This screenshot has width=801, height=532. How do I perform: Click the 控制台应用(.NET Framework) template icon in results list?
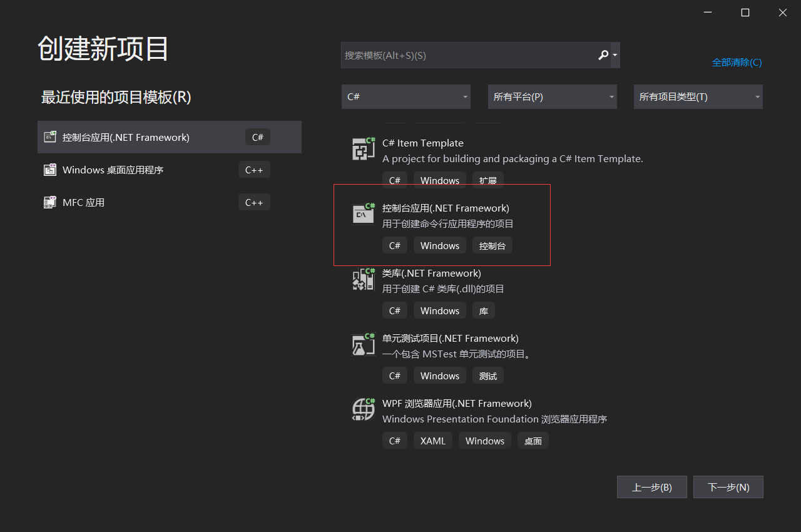tap(364, 214)
